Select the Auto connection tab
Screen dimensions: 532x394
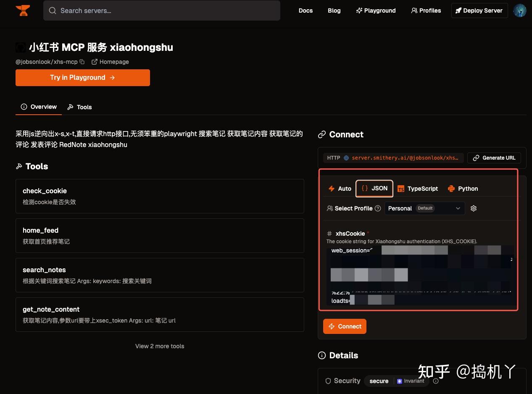340,189
